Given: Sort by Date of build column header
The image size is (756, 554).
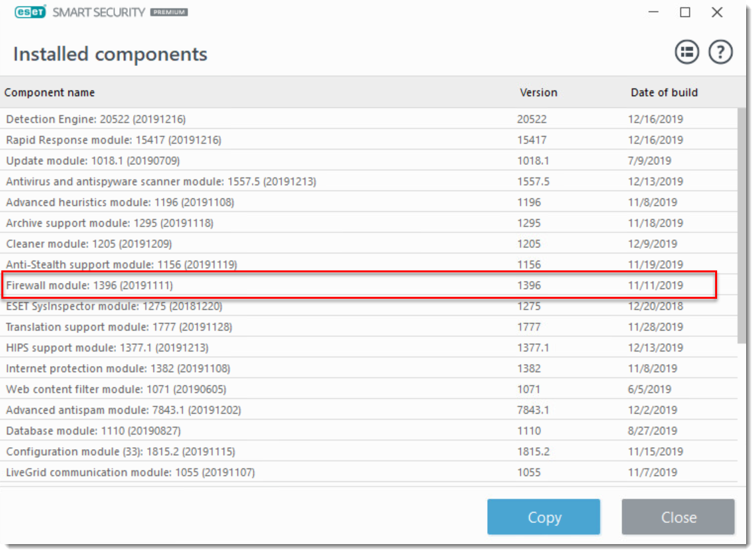Looking at the screenshot, I should tap(664, 92).
